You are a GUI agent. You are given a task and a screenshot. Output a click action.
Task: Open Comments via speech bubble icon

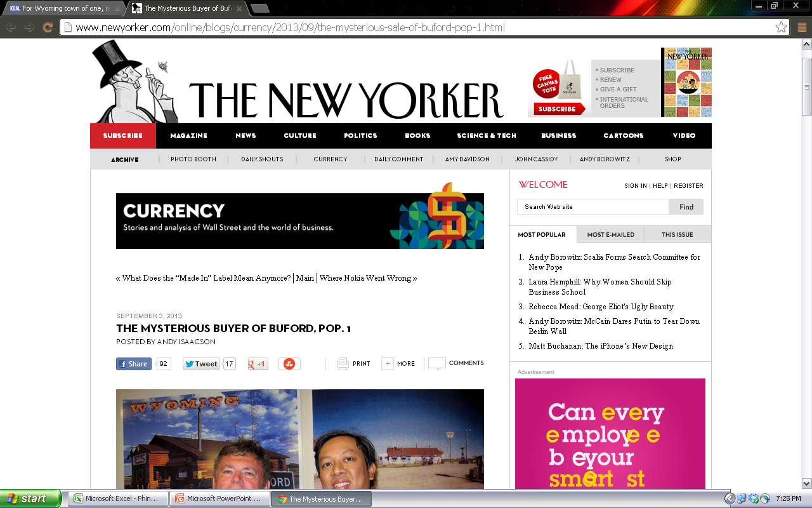pos(436,364)
